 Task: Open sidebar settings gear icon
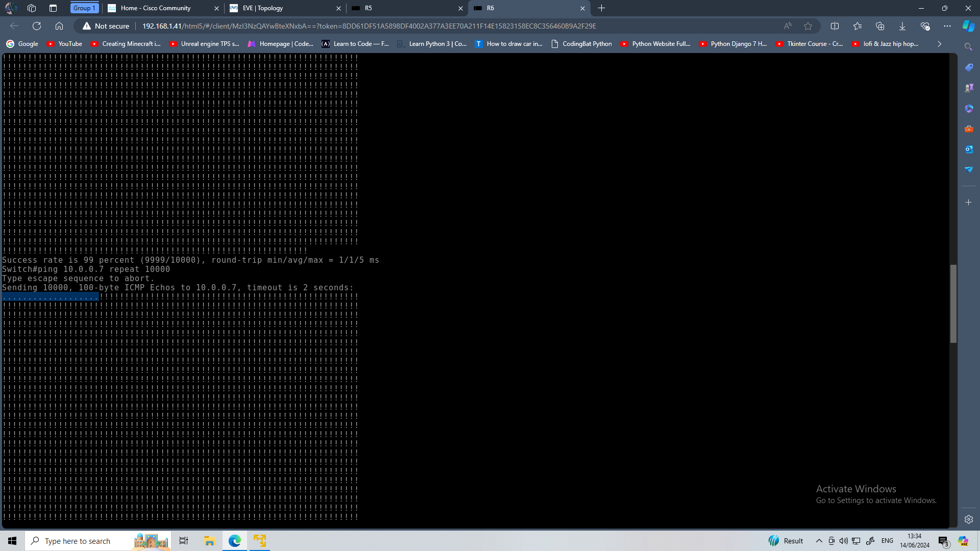(x=968, y=519)
